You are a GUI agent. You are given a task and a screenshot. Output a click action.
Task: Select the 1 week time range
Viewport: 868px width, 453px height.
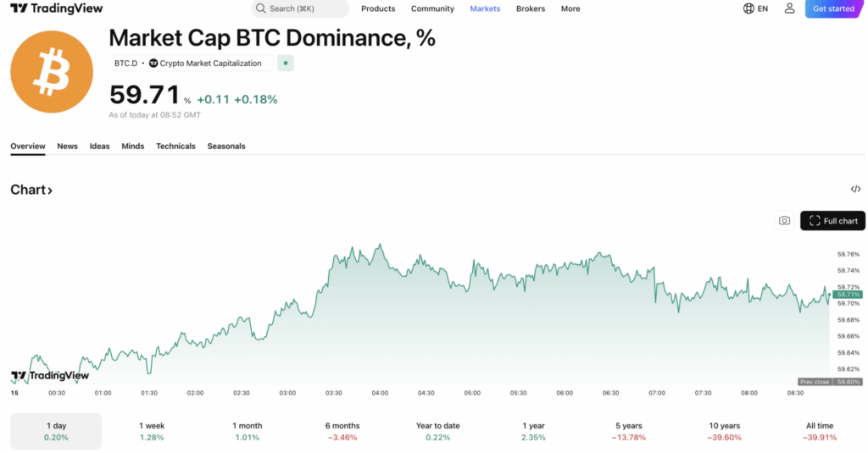(x=152, y=432)
